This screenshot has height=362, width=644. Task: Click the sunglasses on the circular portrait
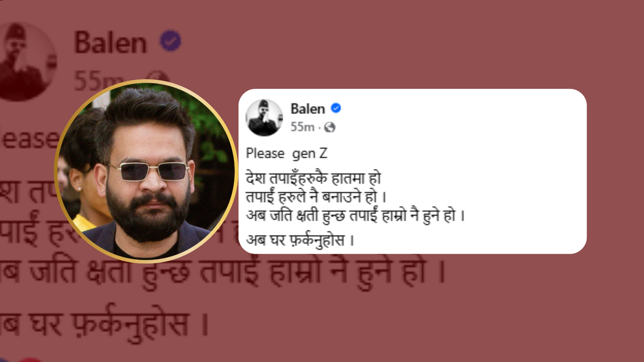(x=149, y=171)
